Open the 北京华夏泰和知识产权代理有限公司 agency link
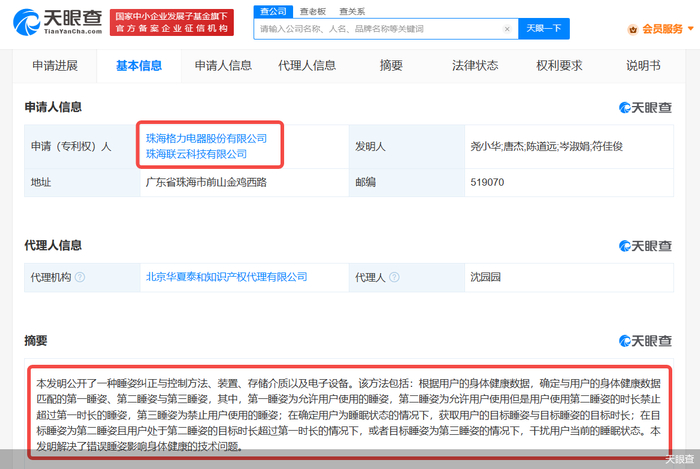This screenshot has width=700, height=469. click(x=226, y=277)
